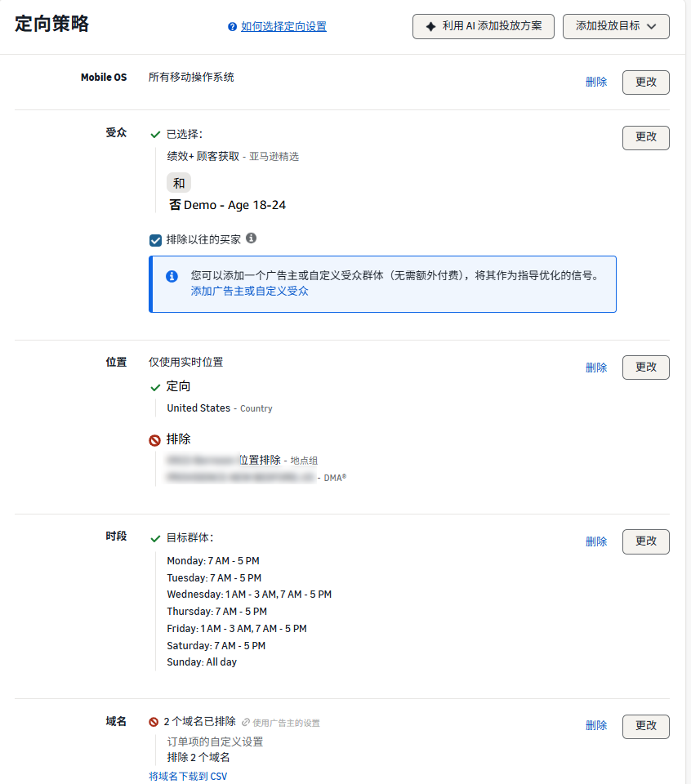This screenshot has height=784, width=691.
Task: Select the 否 Demo - Age 18-24 audience text
Action: [x=228, y=205]
